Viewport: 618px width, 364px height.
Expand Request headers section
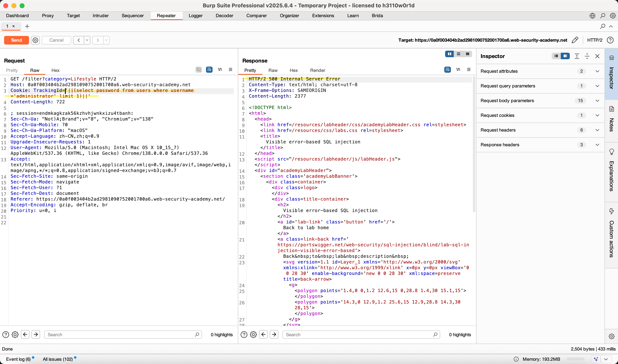point(540,130)
